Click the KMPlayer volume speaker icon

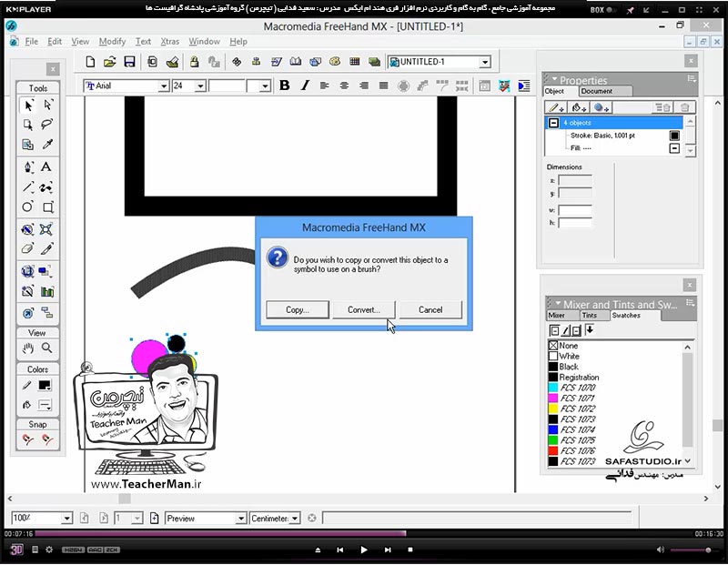pyautogui.click(x=661, y=550)
